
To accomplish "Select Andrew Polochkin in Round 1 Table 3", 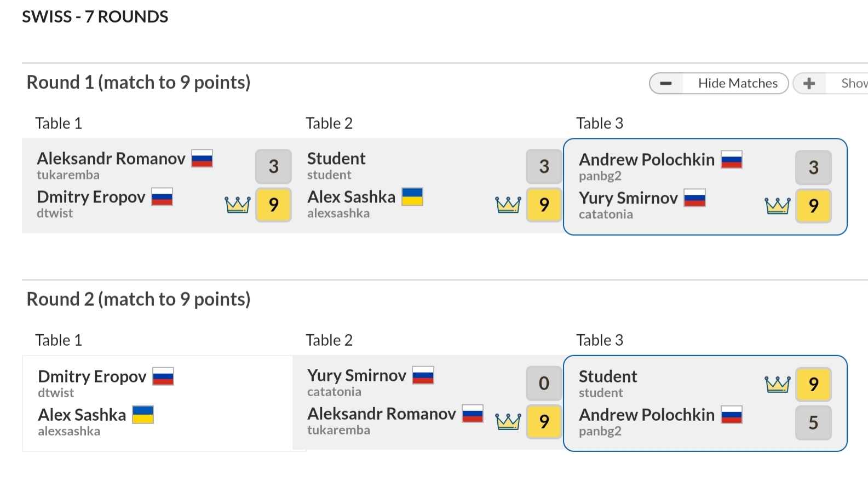I will tap(647, 160).
